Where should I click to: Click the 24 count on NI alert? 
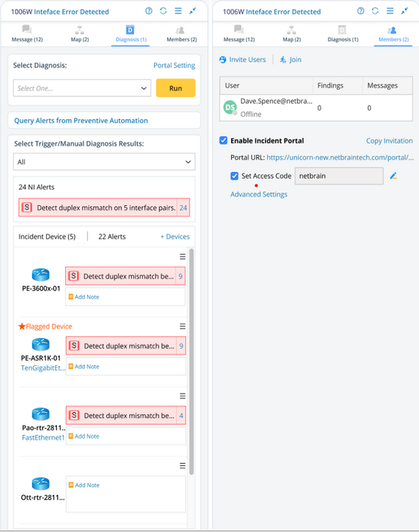pyautogui.click(x=184, y=207)
